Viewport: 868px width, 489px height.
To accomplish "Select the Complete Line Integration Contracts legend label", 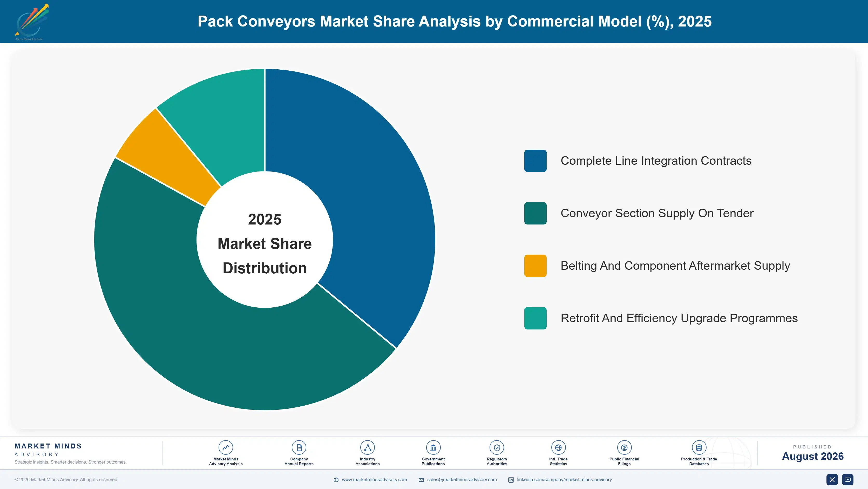I will tap(656, 161).
